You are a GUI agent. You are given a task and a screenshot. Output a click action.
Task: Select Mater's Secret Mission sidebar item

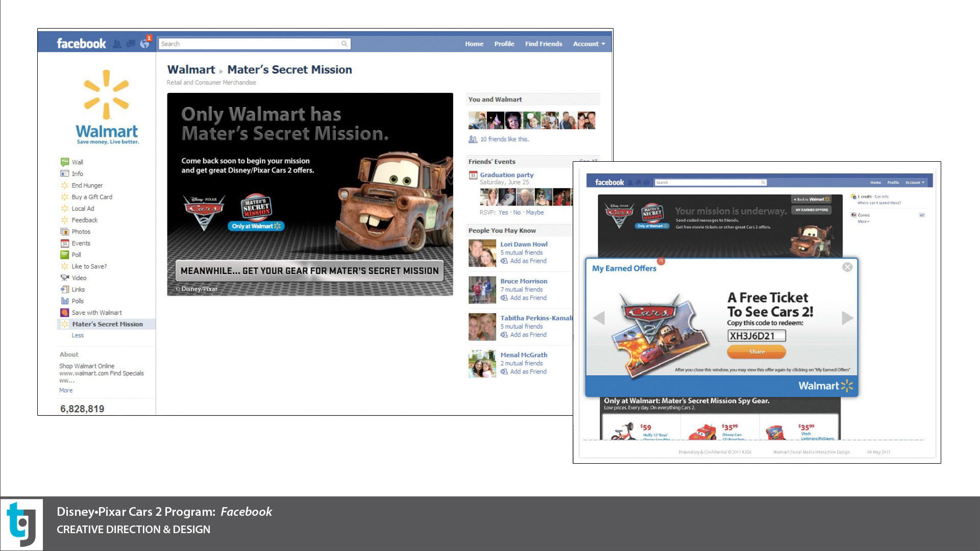106,324
